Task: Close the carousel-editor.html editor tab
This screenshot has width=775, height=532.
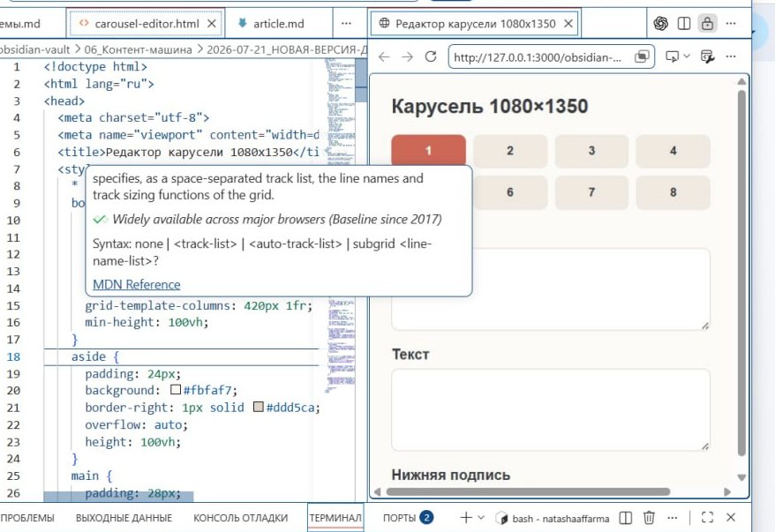Action: (212, 24)
